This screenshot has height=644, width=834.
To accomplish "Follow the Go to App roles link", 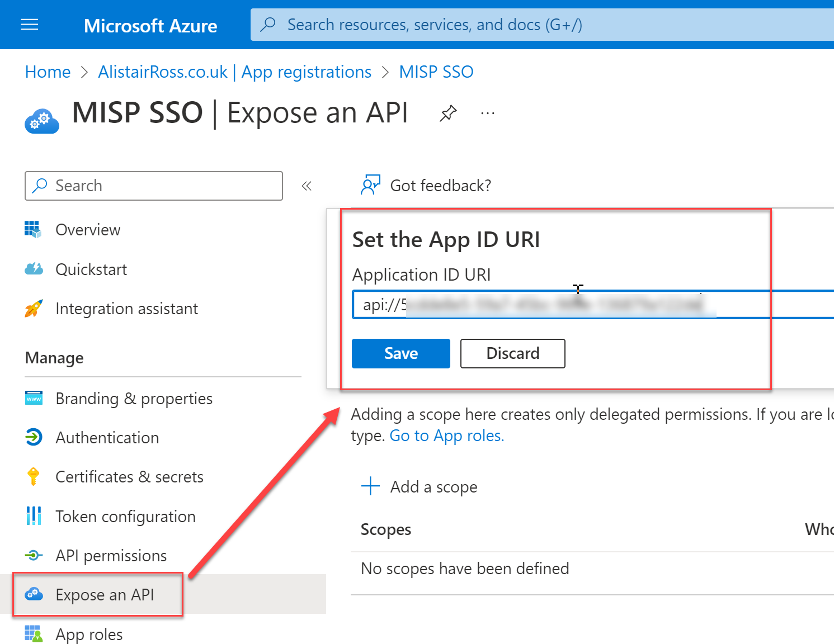I will click(447, 435).
